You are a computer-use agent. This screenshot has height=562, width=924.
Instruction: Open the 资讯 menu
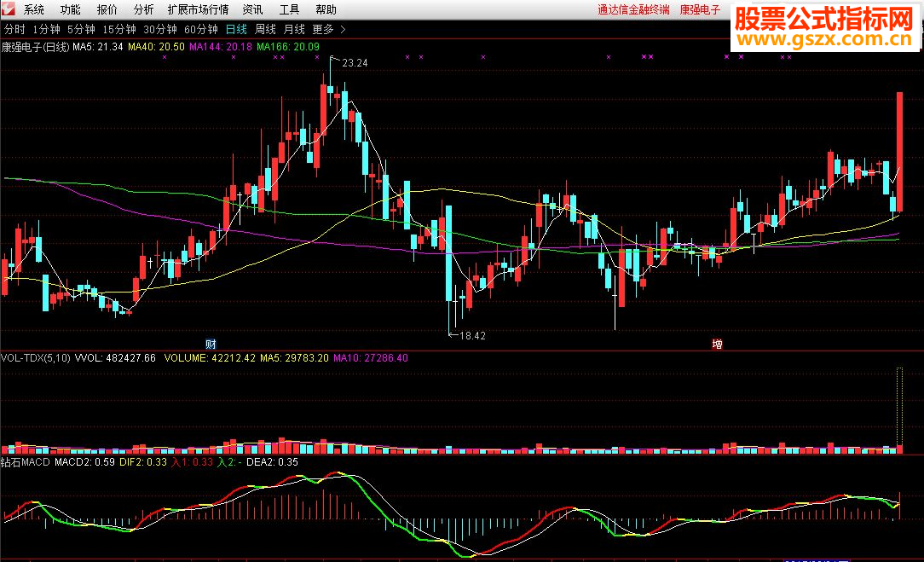[253, 9]
